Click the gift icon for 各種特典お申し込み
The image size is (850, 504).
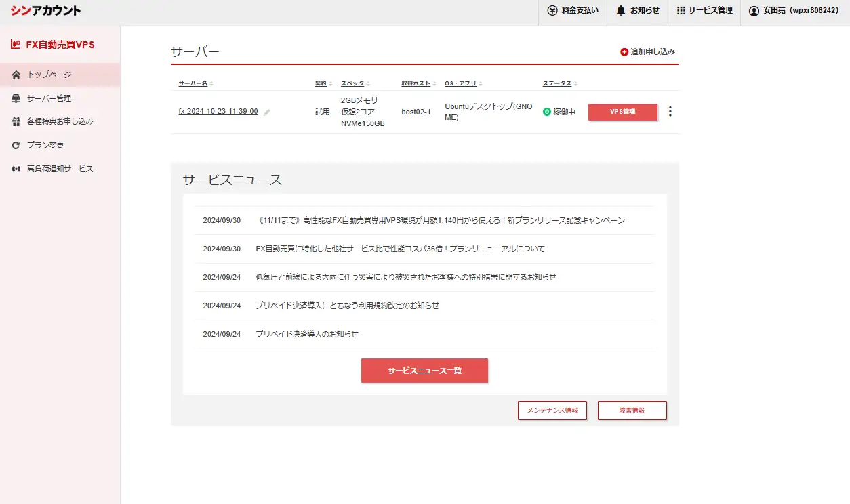pos(16,122)
